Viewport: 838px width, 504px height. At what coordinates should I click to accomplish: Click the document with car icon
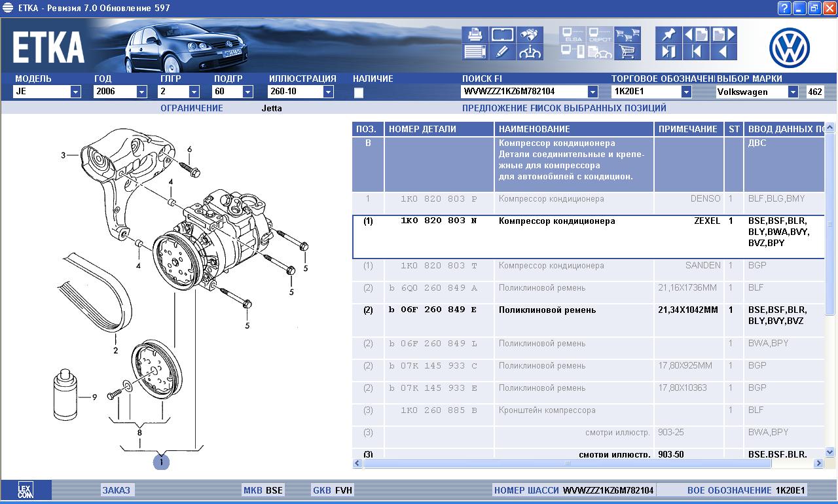[600, 52]
